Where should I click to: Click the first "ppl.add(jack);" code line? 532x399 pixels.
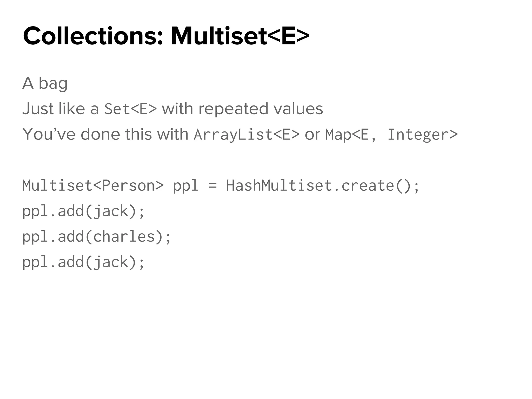[83, 211]
